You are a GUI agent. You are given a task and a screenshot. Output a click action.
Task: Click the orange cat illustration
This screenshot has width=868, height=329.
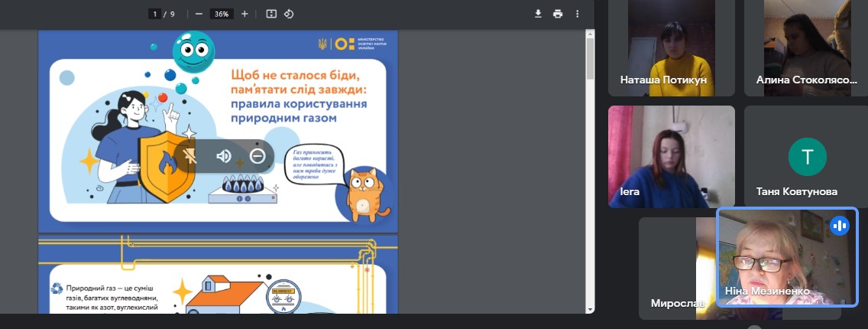[366, 195]
